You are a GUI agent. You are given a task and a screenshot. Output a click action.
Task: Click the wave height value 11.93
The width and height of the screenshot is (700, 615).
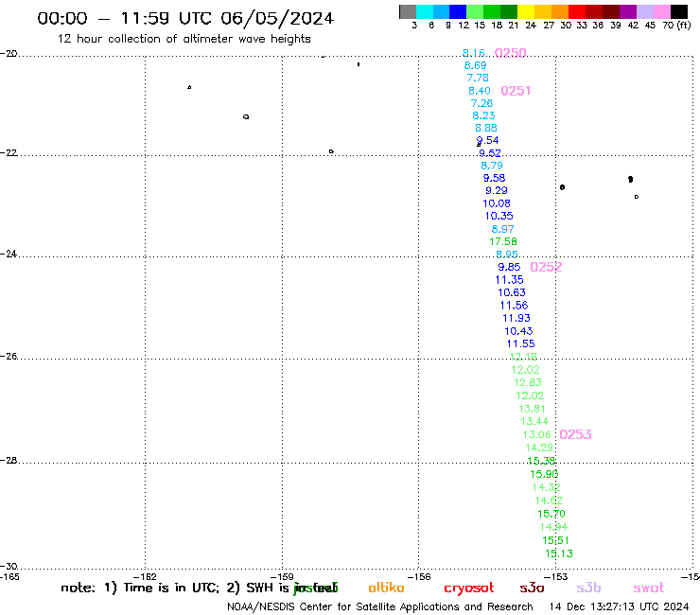(x=516, y=319)
